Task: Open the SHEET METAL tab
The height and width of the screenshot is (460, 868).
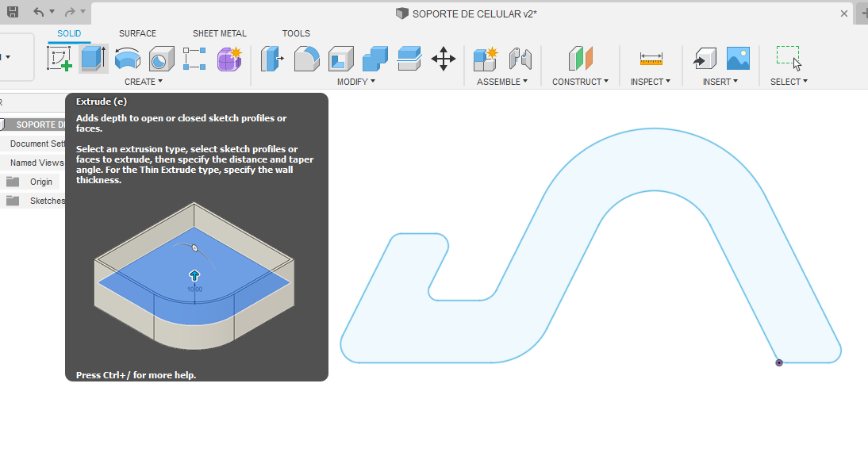Action: point(220,33)
